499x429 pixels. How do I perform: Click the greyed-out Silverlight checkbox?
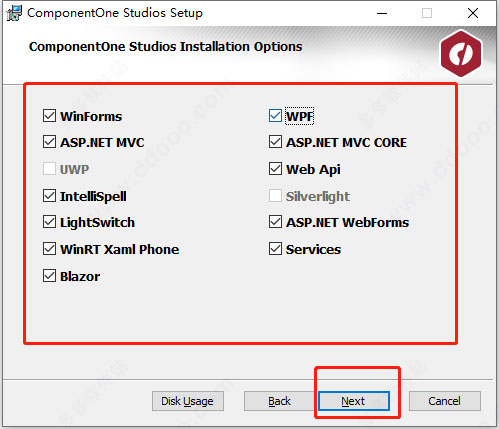(x=275, y=196)
